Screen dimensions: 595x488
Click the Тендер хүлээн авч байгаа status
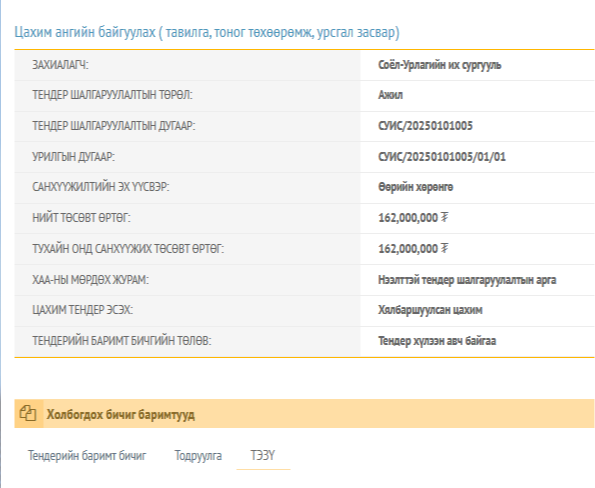click(437, 341)
